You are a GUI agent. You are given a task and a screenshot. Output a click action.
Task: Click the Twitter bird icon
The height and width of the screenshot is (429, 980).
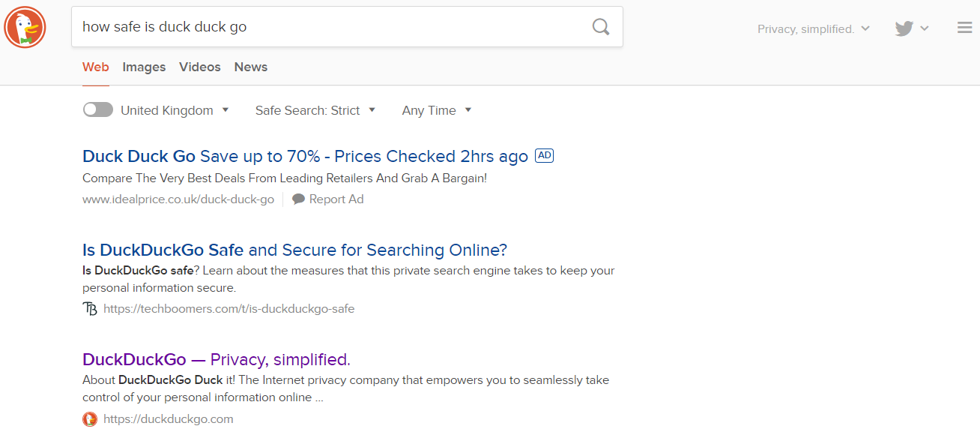tap(904, 28)
